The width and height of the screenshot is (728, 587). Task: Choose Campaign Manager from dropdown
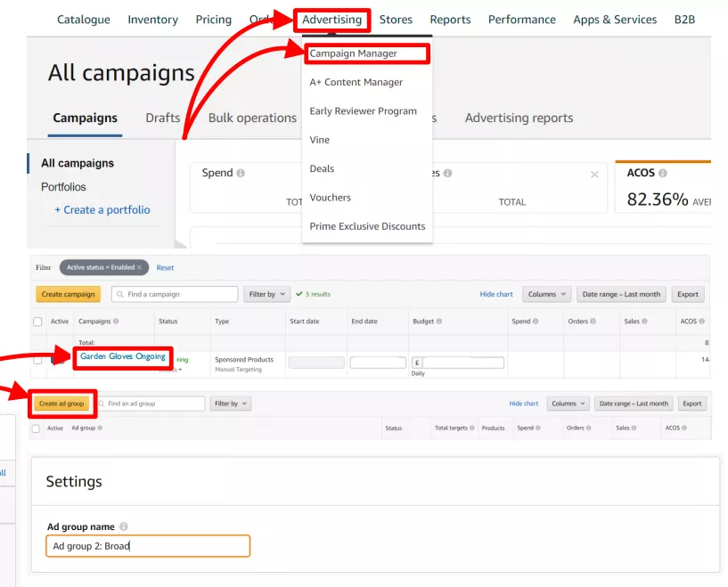point(354,53)
